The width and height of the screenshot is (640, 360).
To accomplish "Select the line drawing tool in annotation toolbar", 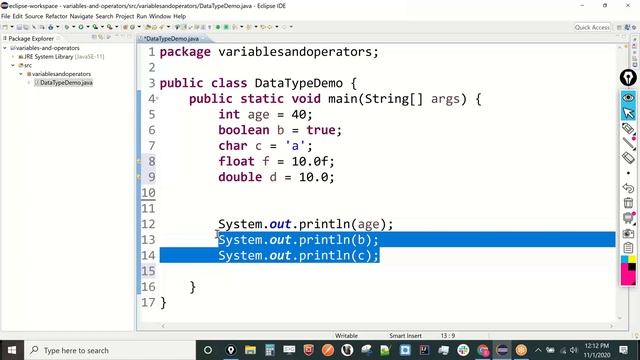I will pos(628,143).
